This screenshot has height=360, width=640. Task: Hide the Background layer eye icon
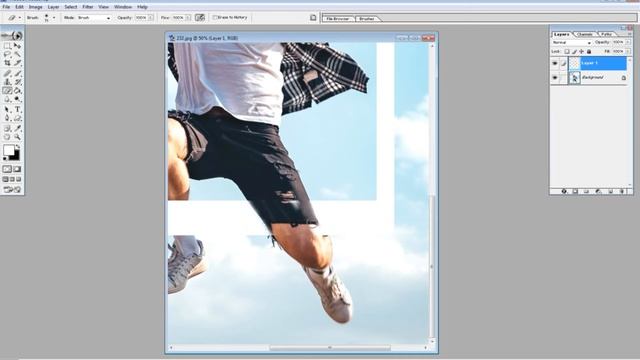coord(555,78)
